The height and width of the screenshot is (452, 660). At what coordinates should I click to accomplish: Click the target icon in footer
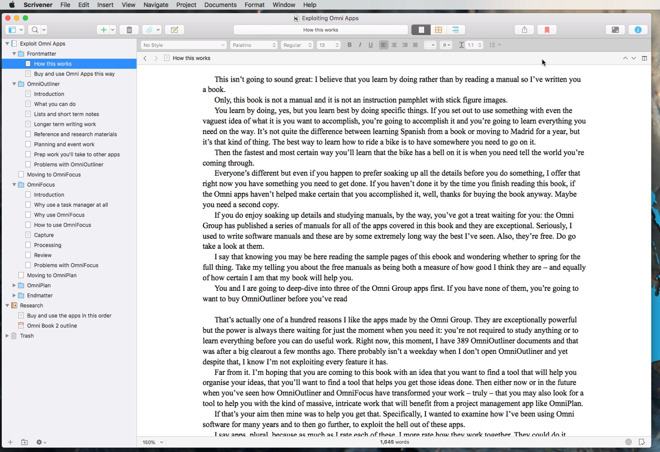(628, 442)
